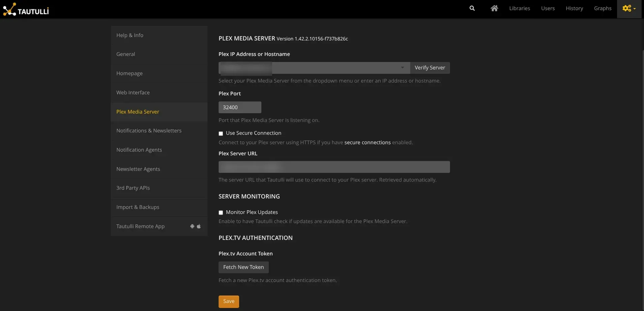Image resolution: width=644 pixels, height=311 pixels.
Task: Click the Fetch New Token button
Action: click(x=244, y=267)
